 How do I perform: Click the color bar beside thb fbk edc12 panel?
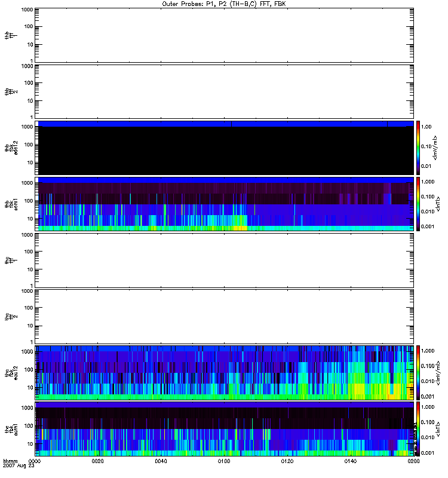[419, 147]
